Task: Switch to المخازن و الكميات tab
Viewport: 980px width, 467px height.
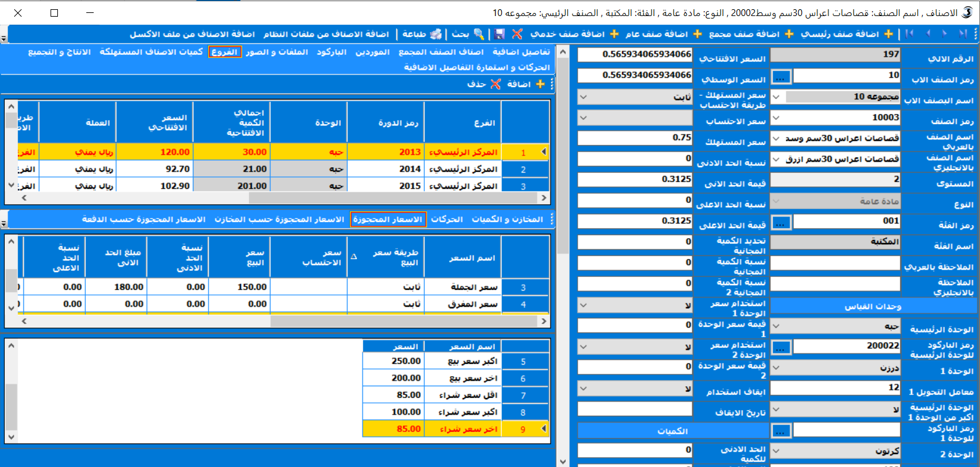Action: [x=507, y=219]
